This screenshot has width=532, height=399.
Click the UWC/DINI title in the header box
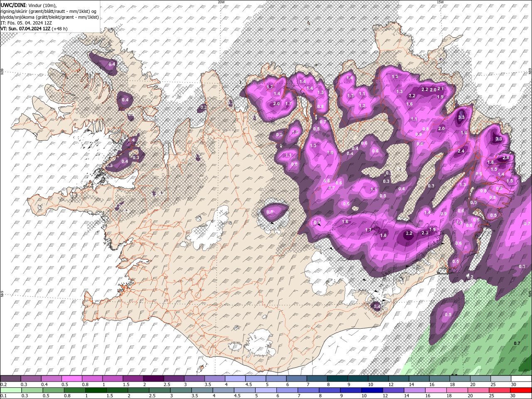point(13,5)
